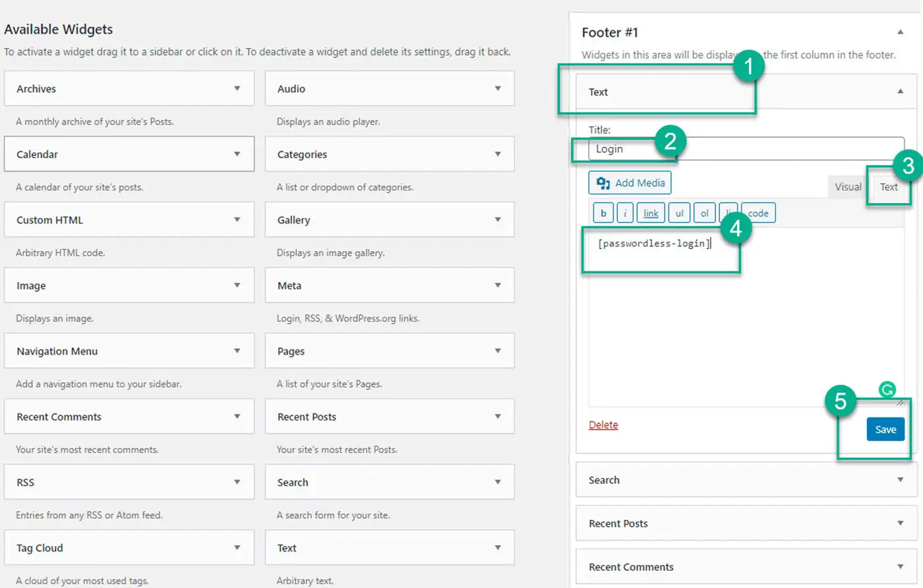This screenshot has height=588, width=923.
Task: Collapse the Footer #1 panel
Action: tap(901, 32)
